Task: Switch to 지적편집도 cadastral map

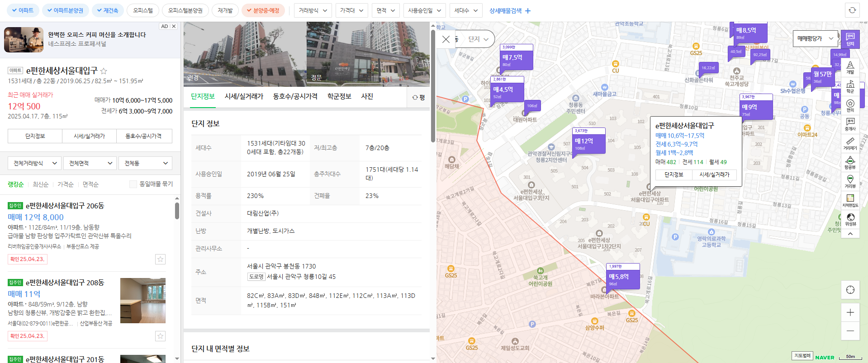Action: 850,201
